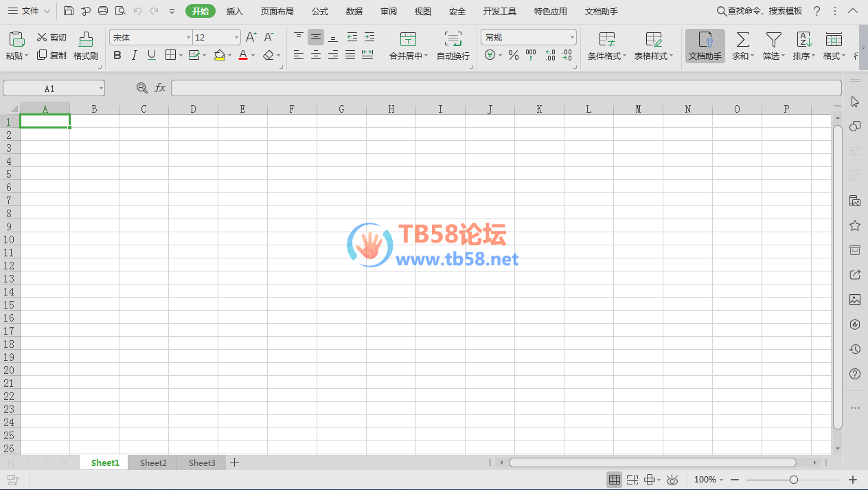The image size is (868, 490).
Task: Open the File (文件) menu
Action: [x=29, y=11]
